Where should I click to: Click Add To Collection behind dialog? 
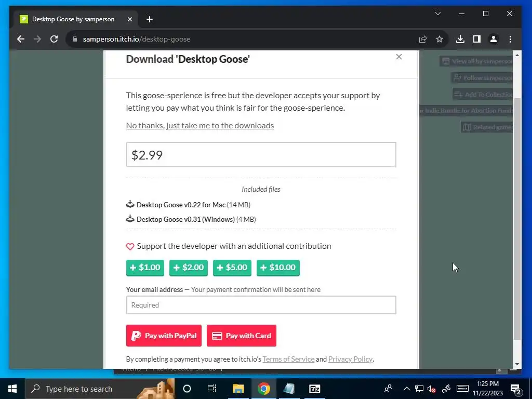coord(483,95)
